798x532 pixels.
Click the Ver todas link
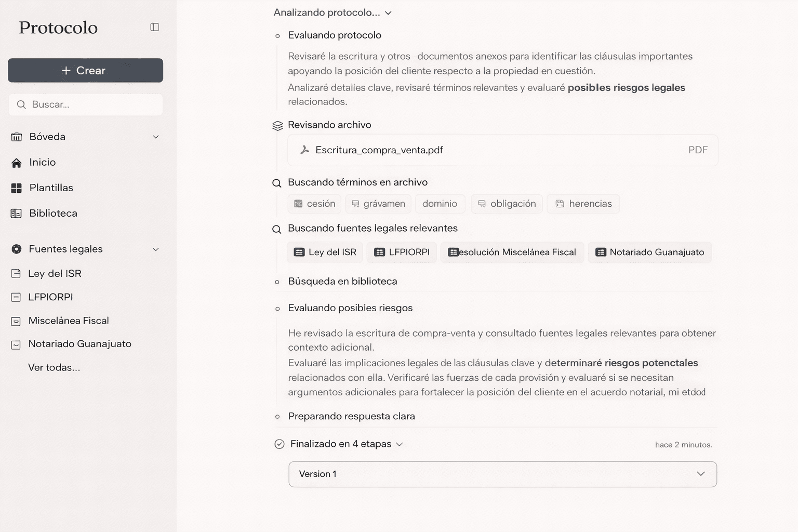(x=54, y=367)
